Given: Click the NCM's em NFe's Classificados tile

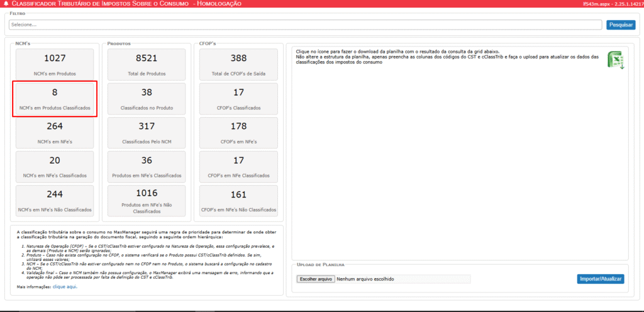Looking at the screenshot, I should [x=55, y=166].
